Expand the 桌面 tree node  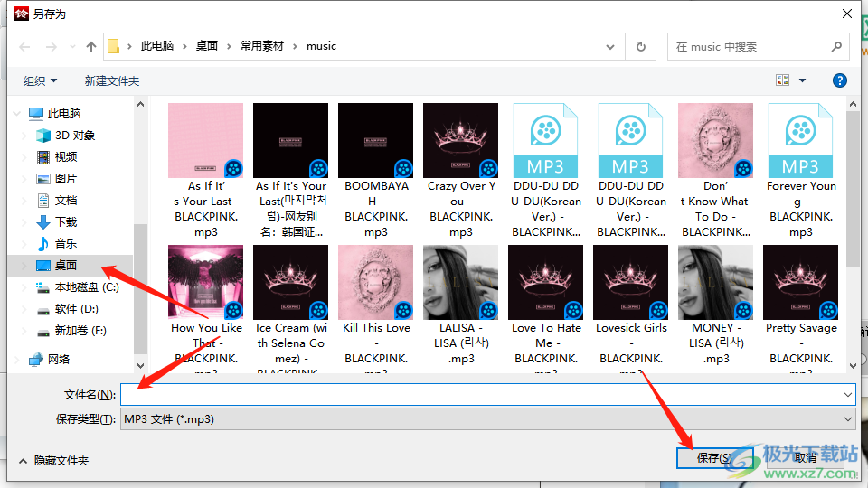coord(24,266)
